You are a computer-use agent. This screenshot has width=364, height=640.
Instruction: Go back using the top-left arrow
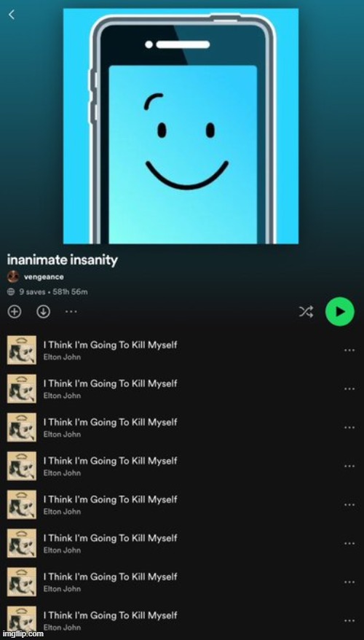pyautogui.click(x=12, y=15)
